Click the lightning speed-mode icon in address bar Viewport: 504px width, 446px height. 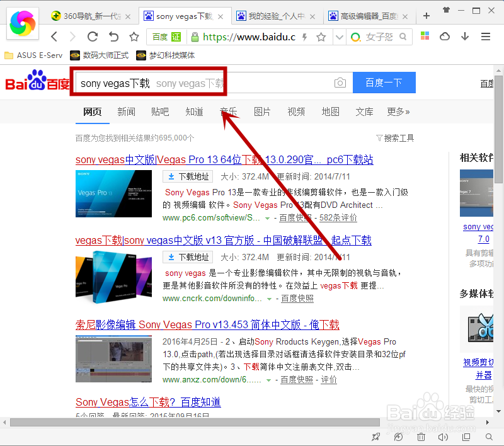(x=304, y=37)
